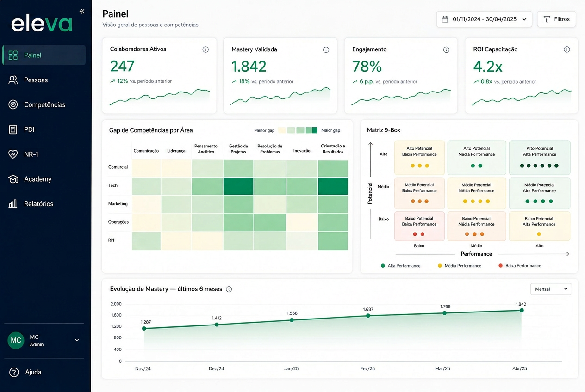
Task: Open the Competências menu item
Action: pos(44,104)
